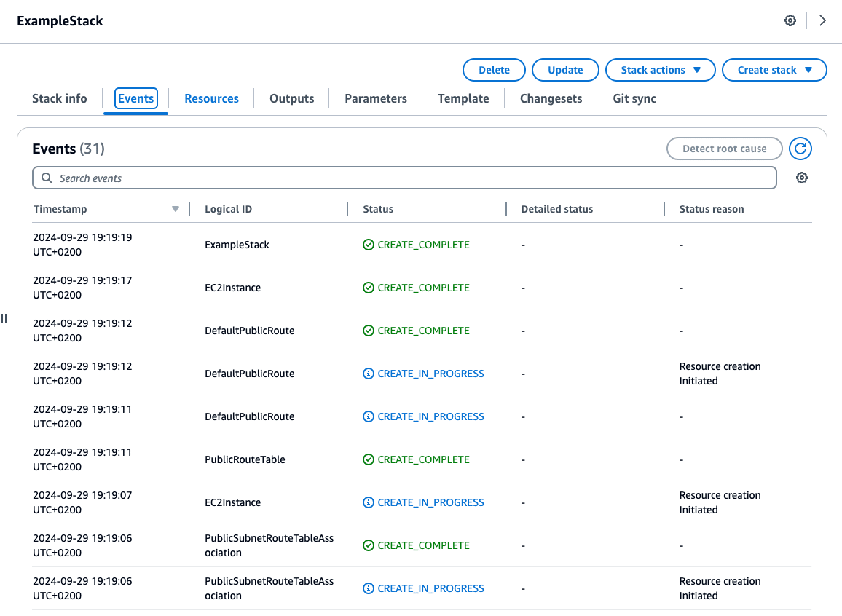
Task: Open the Stack actions dropdown
Action: [660, 70]
